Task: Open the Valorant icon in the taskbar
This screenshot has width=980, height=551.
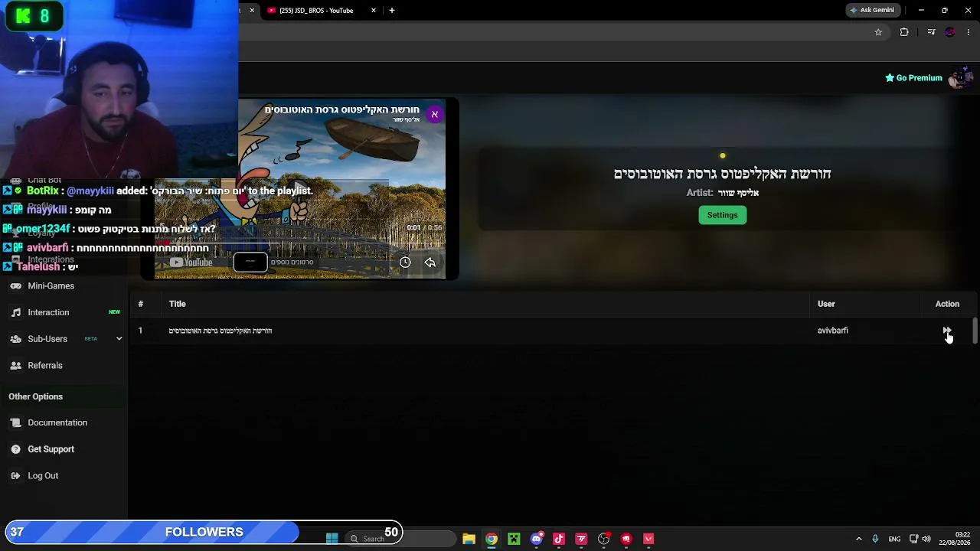Action: (x=649, y=539)
